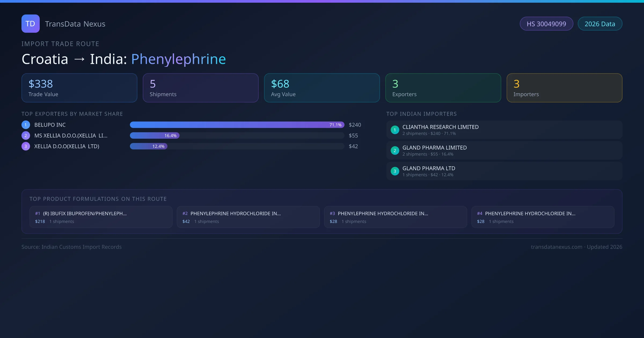This screenshot has height=338, width=644.
Task: Select the $338 Trade Value stat card
Action: (79, 88)
